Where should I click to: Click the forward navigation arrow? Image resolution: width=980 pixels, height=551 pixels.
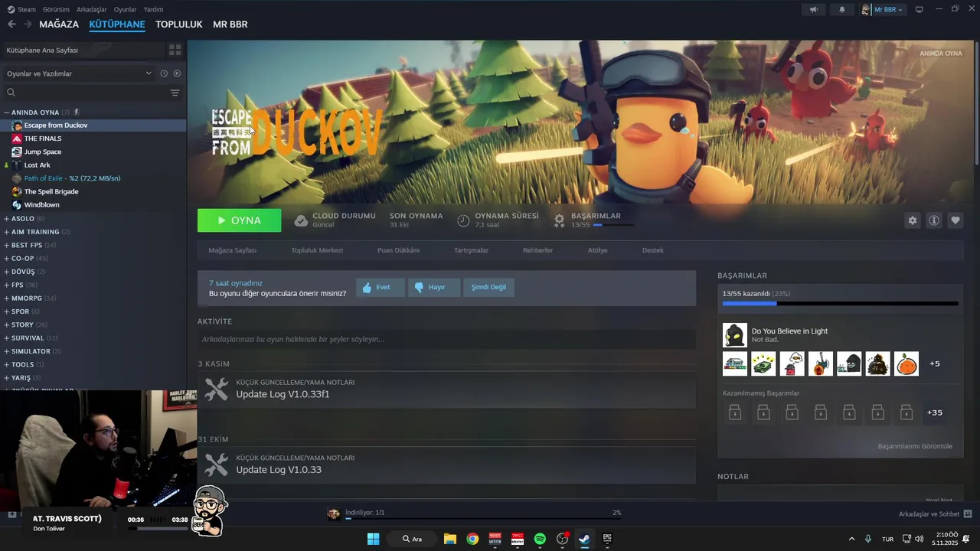(x=28, y=24)
